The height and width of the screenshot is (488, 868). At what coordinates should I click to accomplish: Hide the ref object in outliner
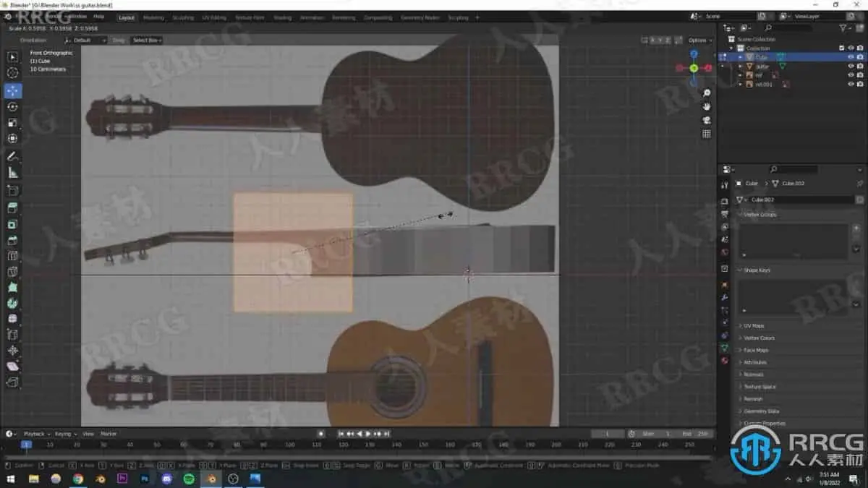click(x=851, y=75)
